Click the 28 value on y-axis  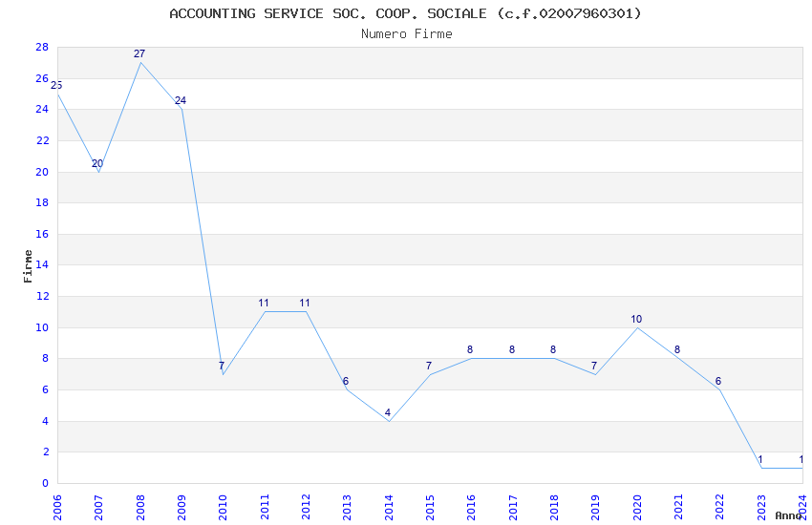pos(42,47)
